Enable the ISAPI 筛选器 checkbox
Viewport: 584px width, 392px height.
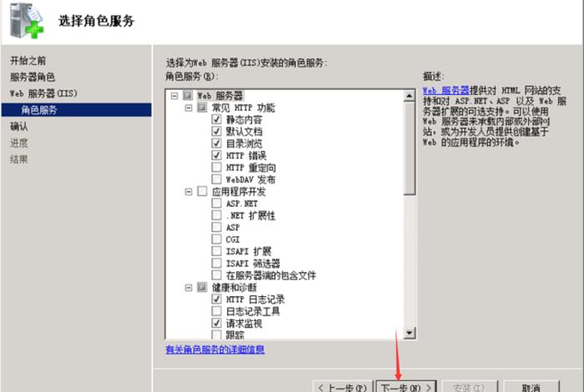point(216,263)
